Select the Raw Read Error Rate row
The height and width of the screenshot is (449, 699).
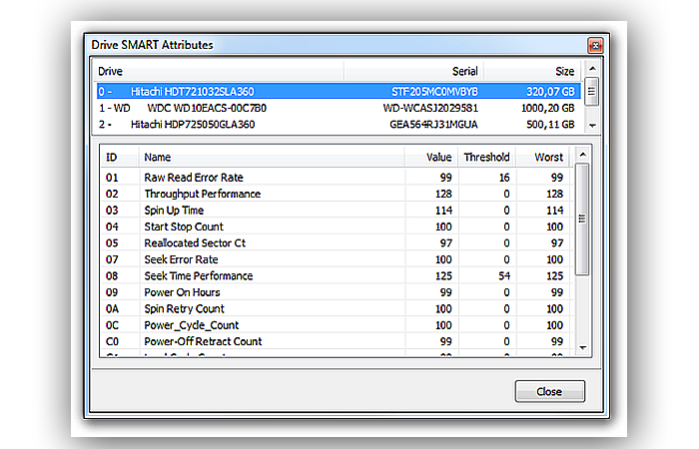pyautogui.click(x=337, y=177)
